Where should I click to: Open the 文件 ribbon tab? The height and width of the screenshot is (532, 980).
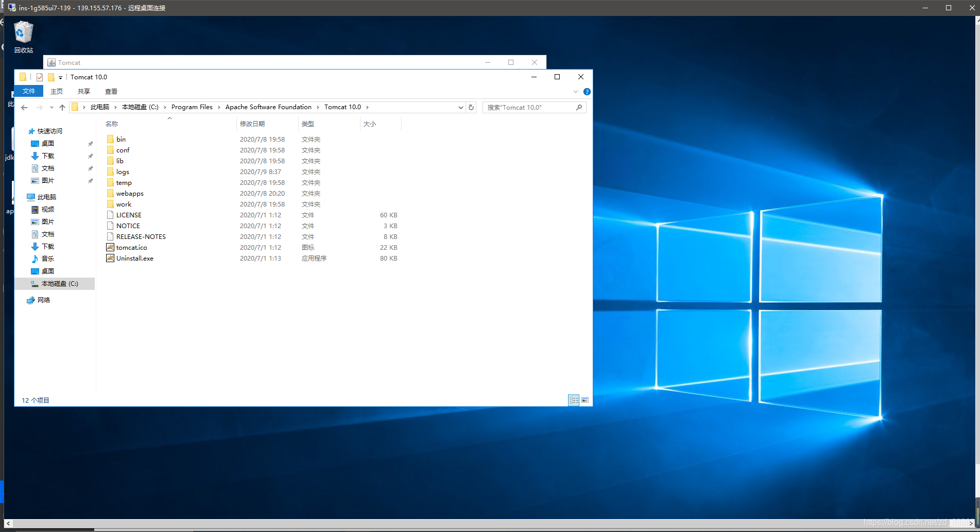(29, 91)
